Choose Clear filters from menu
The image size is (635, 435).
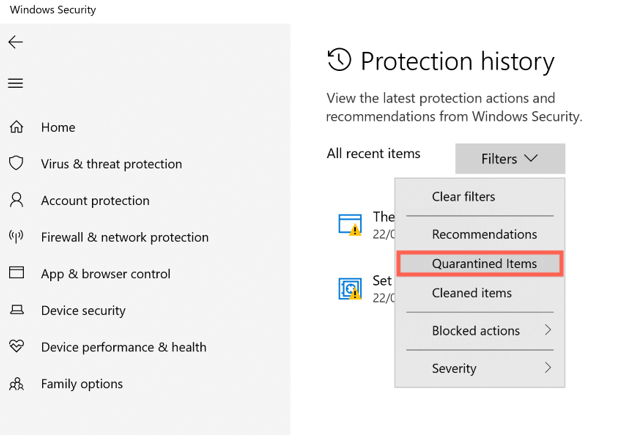coord(463,197)
